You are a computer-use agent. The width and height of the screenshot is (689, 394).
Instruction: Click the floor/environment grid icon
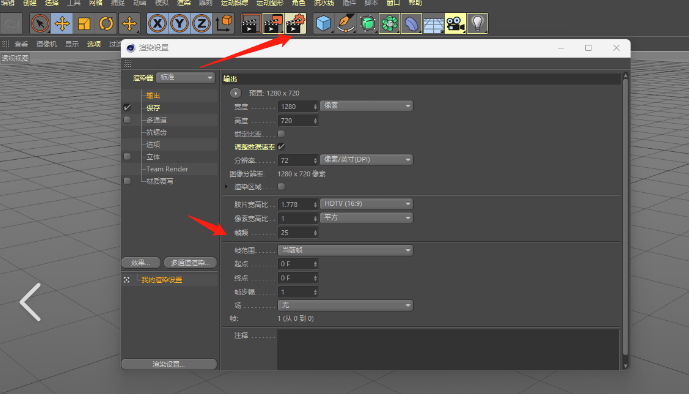coord(433,23)
